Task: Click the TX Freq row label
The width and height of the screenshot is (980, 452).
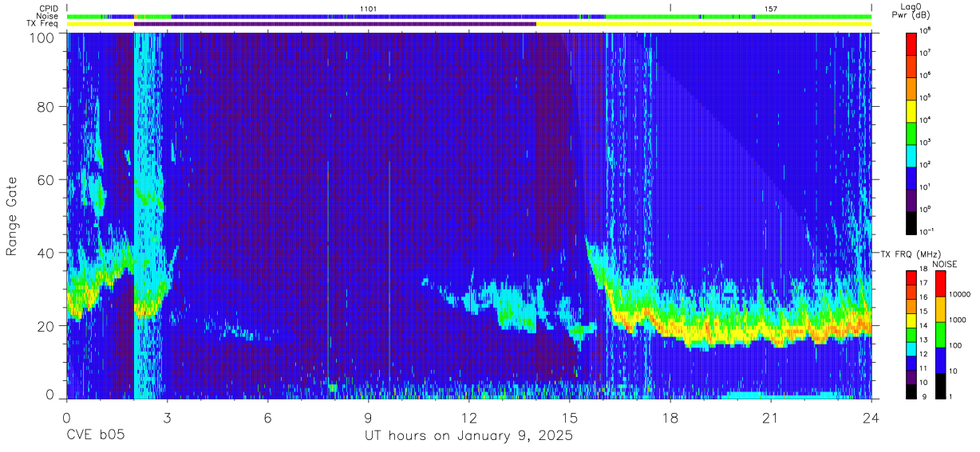Action: [42, 24]
